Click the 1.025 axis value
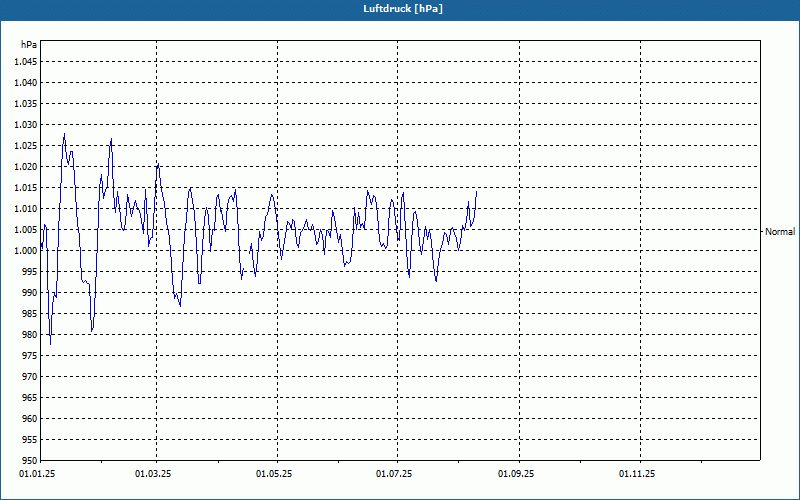This screenshot has height=500, width=800. 26,145
